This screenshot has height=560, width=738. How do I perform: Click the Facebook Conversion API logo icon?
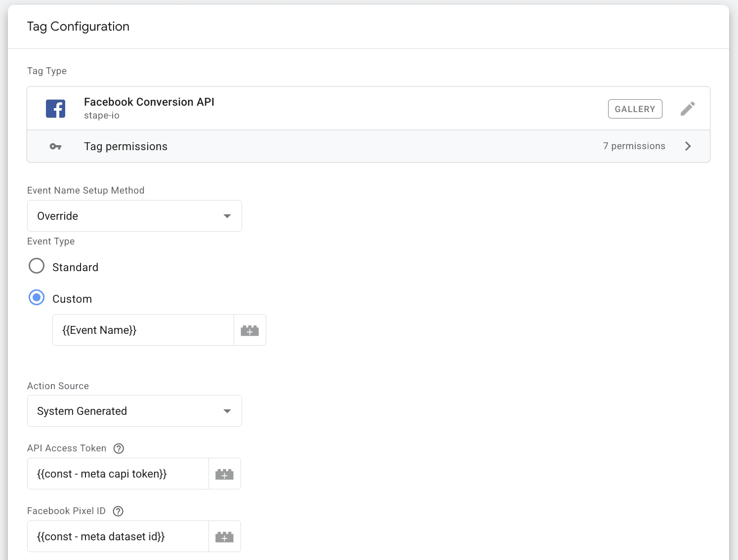pyautogui.click(x=55, y=108)
